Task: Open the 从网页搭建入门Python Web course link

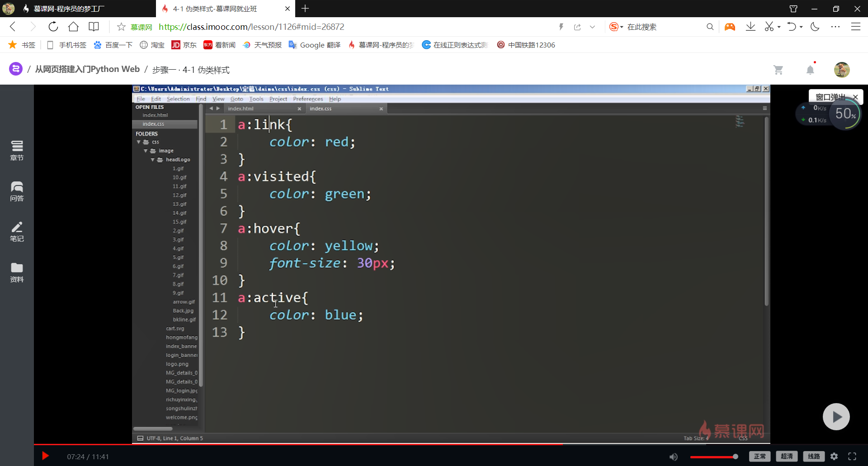Action: coord(87,69)
